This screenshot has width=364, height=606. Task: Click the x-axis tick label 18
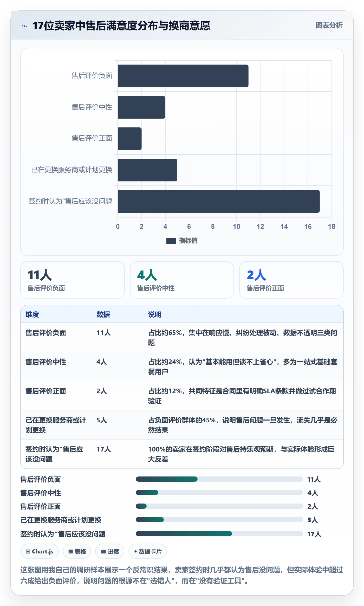point(331,227)
